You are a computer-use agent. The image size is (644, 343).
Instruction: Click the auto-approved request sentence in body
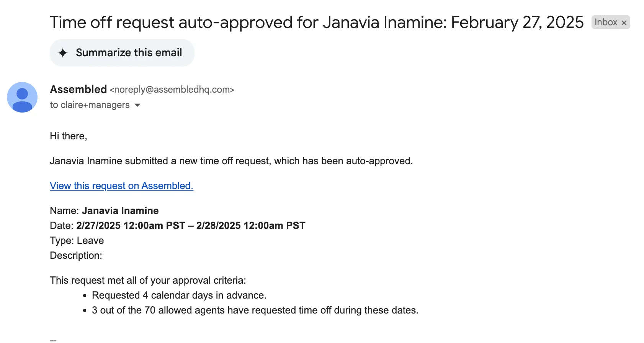[x=231, y=161]
